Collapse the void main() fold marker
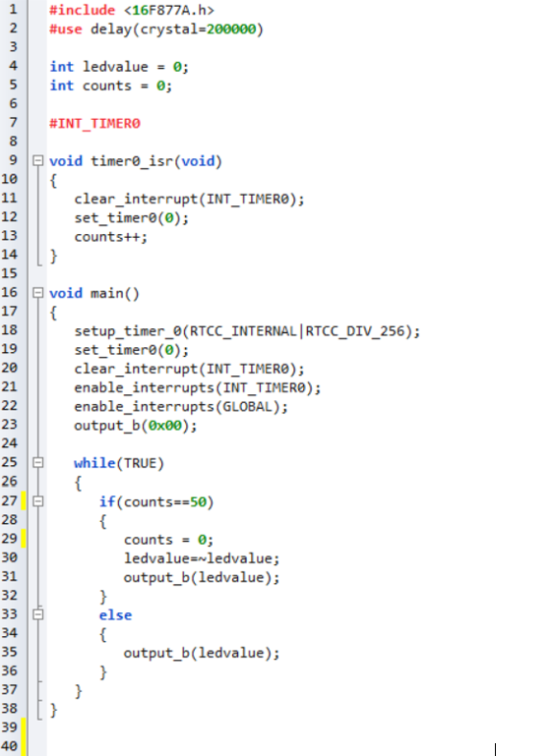 coord(37,293)
